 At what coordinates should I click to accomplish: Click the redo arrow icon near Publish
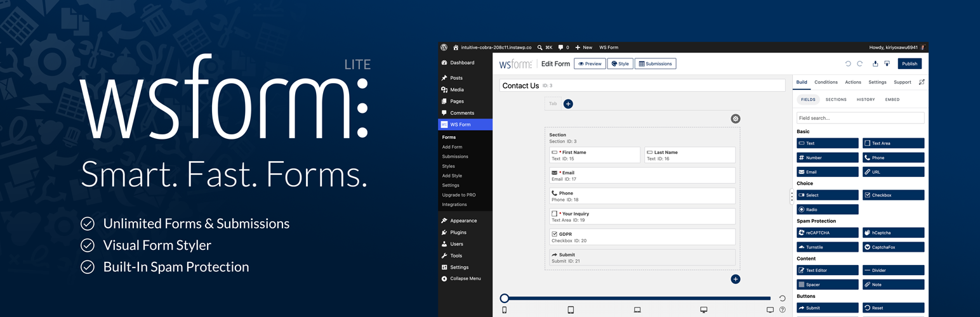[x=860, y=63]
